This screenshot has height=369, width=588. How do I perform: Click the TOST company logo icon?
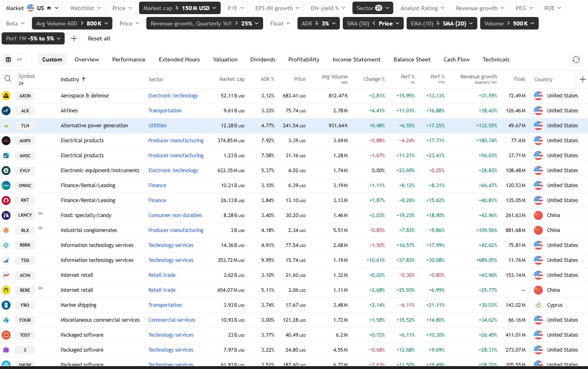coord(6,335)
